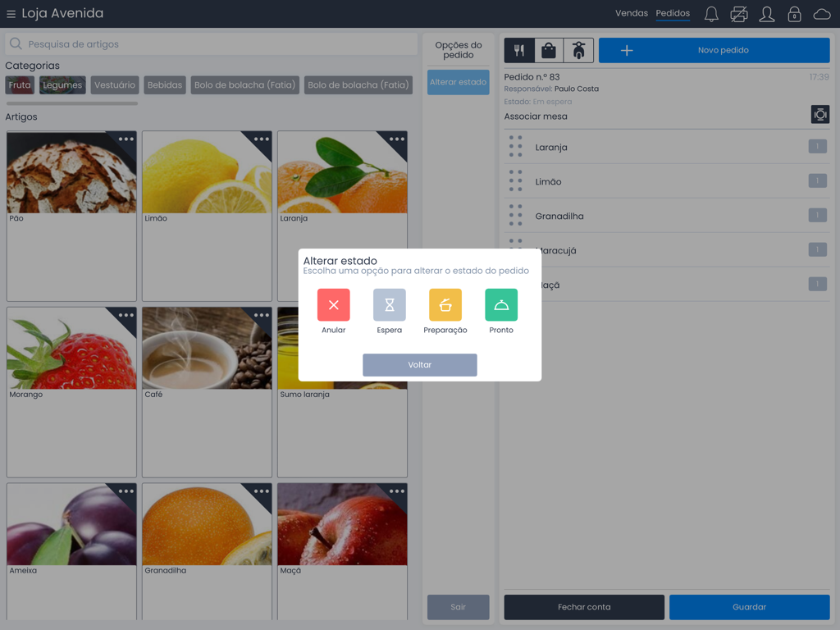
Task: Toggle the Bebidas category filter
Action: point(164,84)
